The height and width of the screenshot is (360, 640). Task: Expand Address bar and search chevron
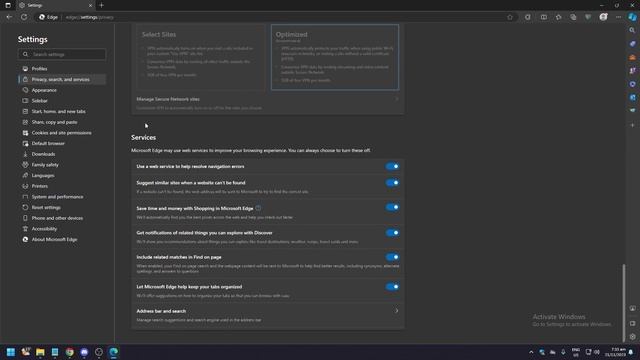click(x=396, y=311)
